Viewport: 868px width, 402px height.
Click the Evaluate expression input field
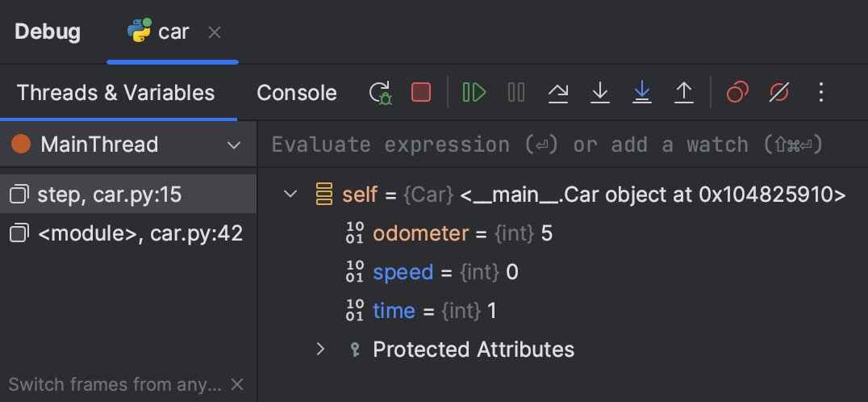coord(549,145)
